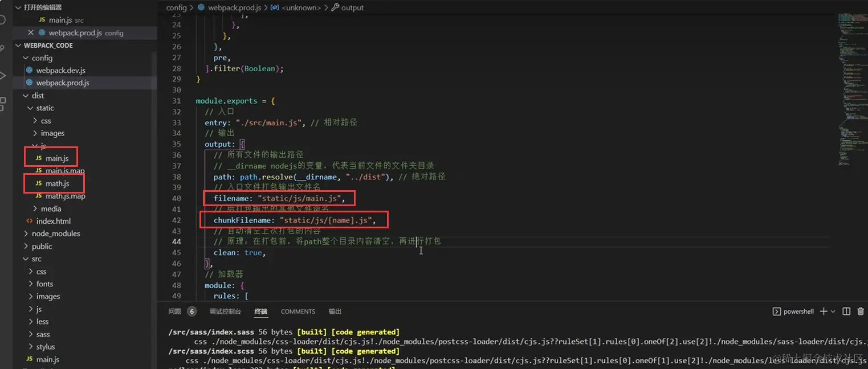Viewport: 868px width, 369px height.
Task: Click the 'rules: [' code line
Action: point(231,296)
